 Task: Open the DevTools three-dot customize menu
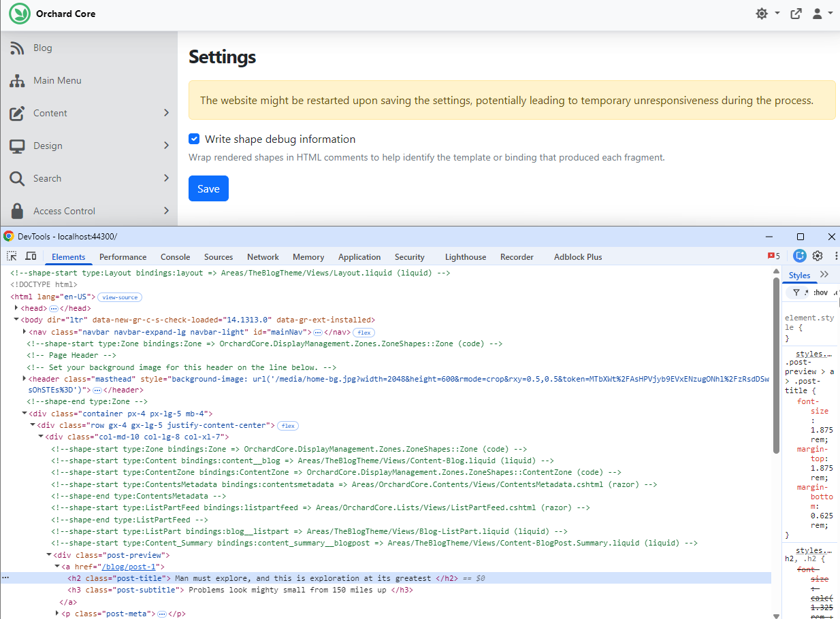coord(836,256)
